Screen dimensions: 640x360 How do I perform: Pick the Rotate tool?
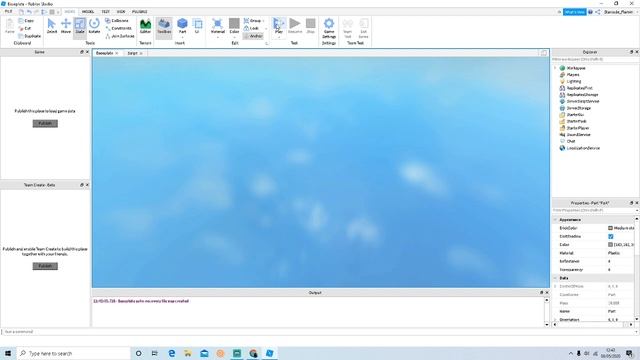point(94,26)
